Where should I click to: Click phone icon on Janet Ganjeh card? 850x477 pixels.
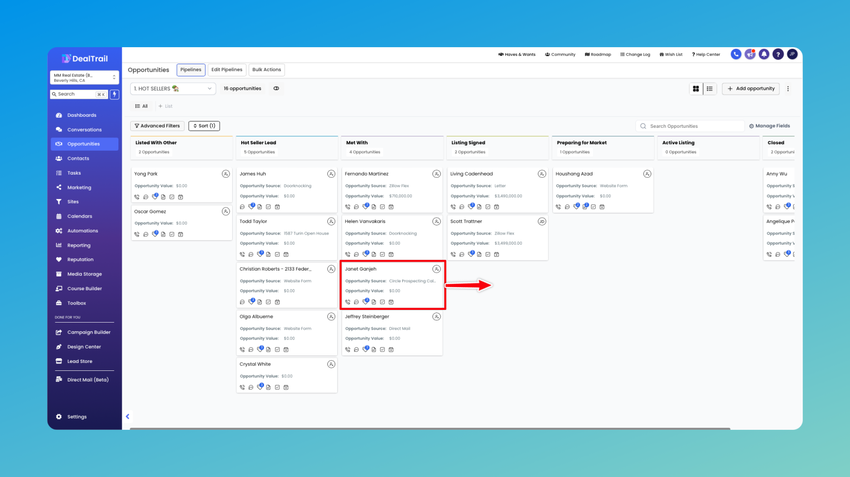347,302
